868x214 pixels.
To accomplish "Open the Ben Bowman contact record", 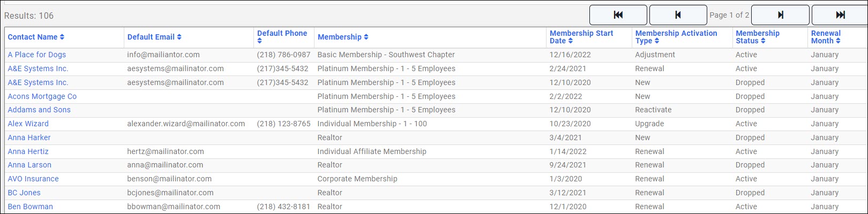I will [31, 207].
